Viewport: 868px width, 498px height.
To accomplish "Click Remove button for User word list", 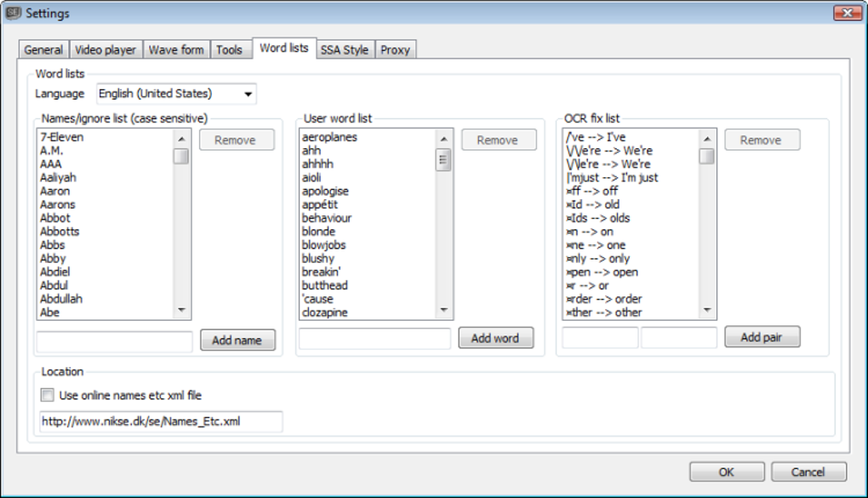I will 498,140.
